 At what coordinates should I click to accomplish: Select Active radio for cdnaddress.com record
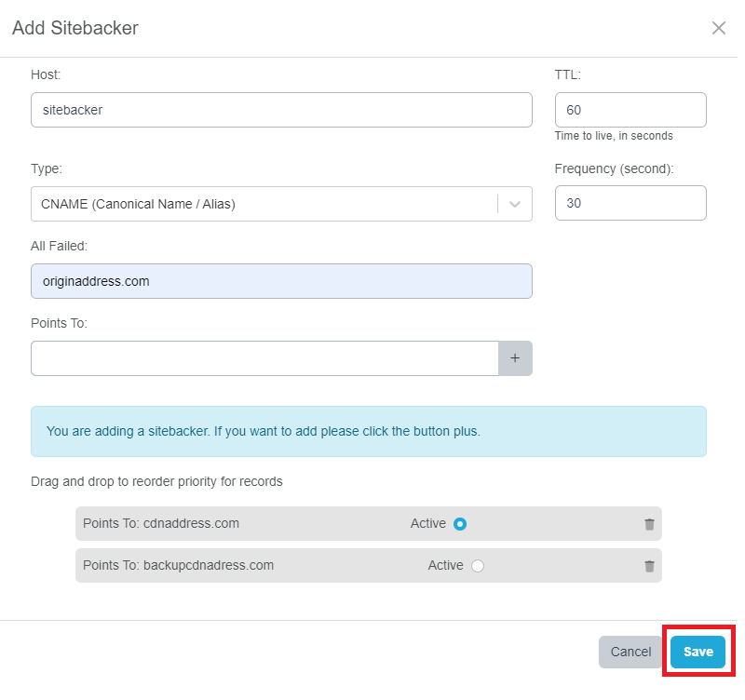tap(459, 524)
